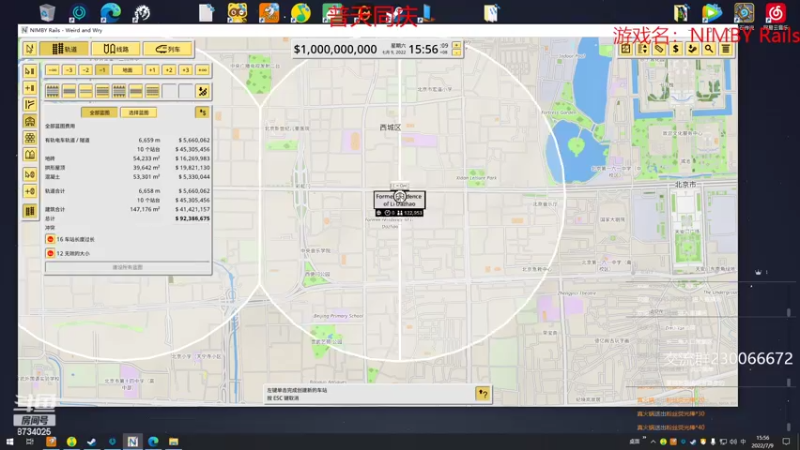This screenshot has height=450, width=800.
Task: Open the NIMBY Rails taskbar icon
Action: point(133,441)
